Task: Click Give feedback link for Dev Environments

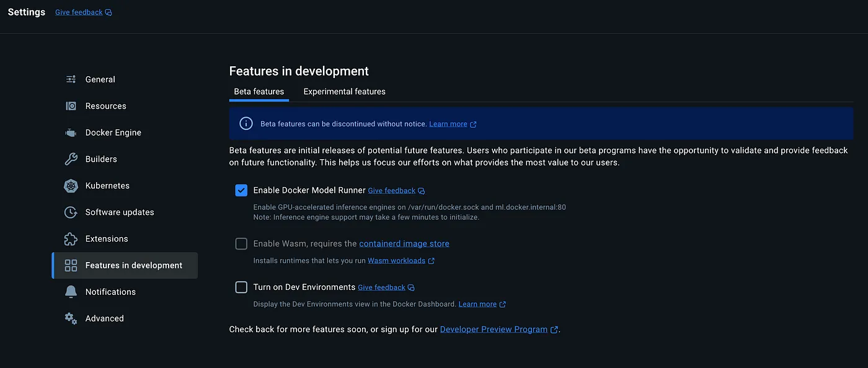Action: (x=381, y=287)
